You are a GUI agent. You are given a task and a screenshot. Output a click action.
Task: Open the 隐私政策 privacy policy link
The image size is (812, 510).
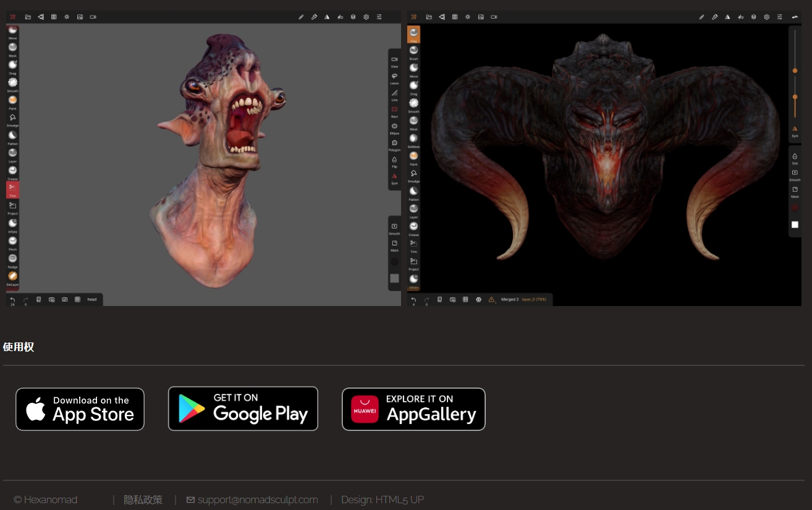(143, 499)
